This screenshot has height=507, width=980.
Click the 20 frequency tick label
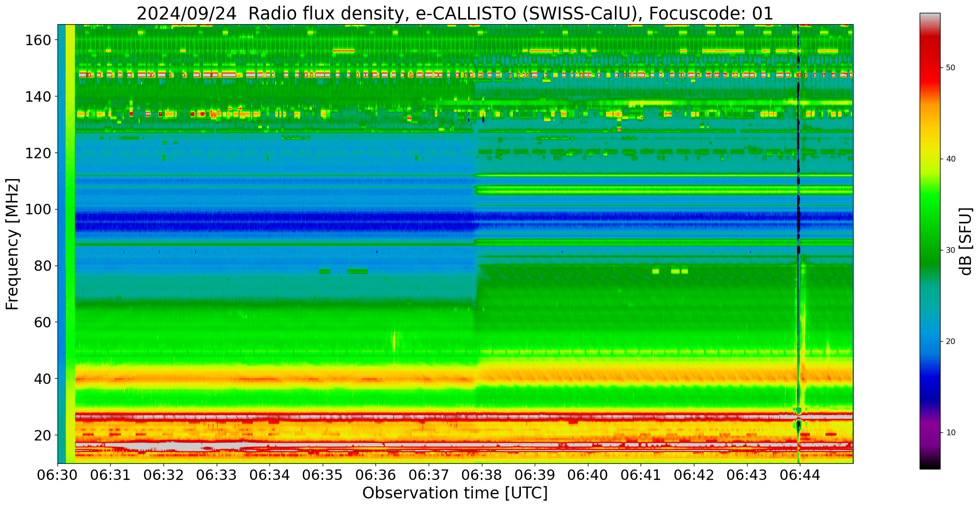(x=43, y=435)
